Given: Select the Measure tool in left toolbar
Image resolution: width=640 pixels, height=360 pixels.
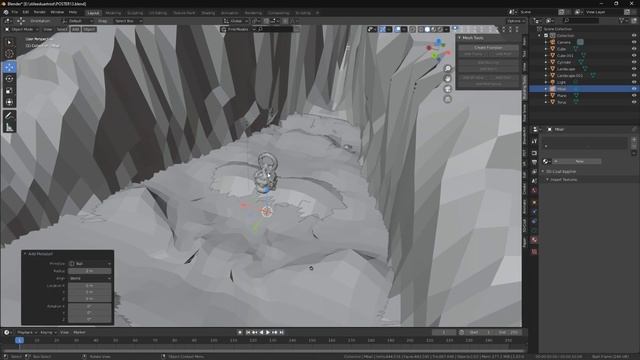Looking at the screenshot, I should point(9,127).
